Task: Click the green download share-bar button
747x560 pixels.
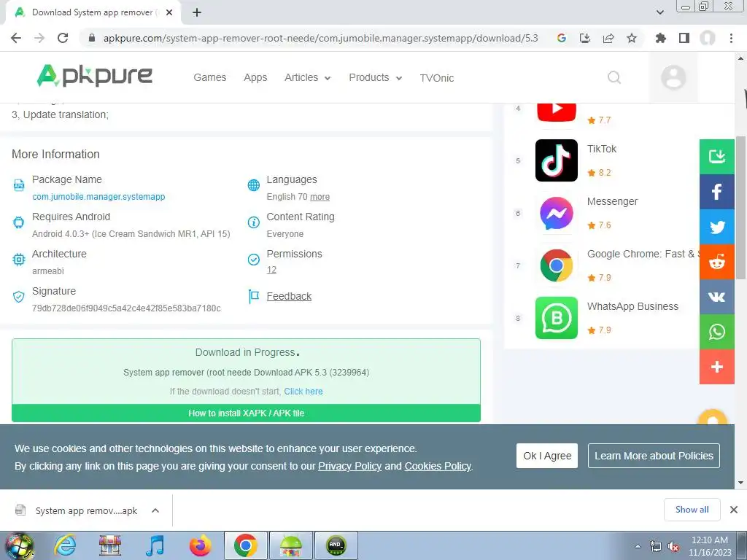Action: (717, 157)
